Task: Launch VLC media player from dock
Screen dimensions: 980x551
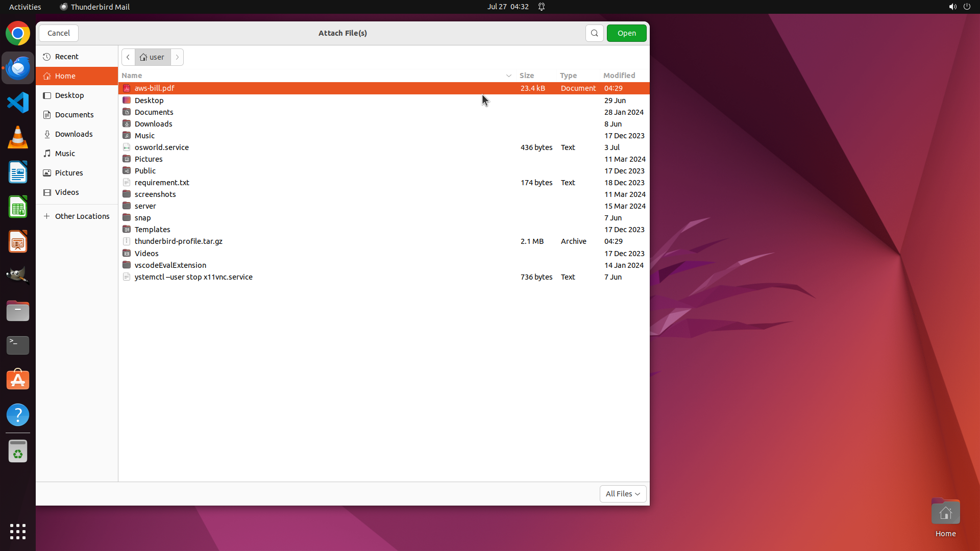Action: click(x=18, y=137)
